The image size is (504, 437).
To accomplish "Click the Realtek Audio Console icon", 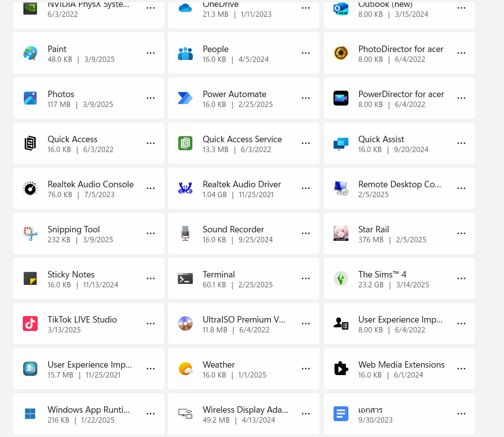I will tap(30, 189).
